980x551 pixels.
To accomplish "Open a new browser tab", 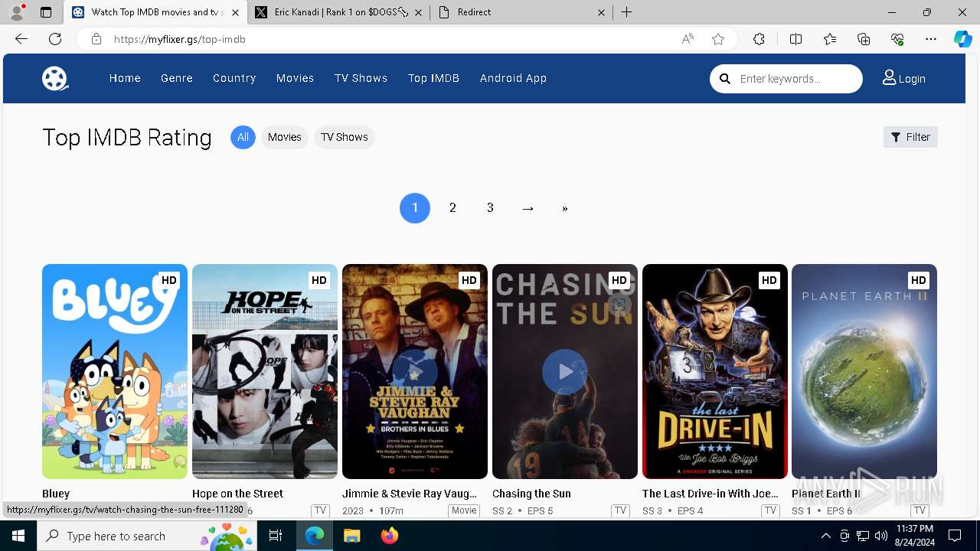I will point(626,12).
